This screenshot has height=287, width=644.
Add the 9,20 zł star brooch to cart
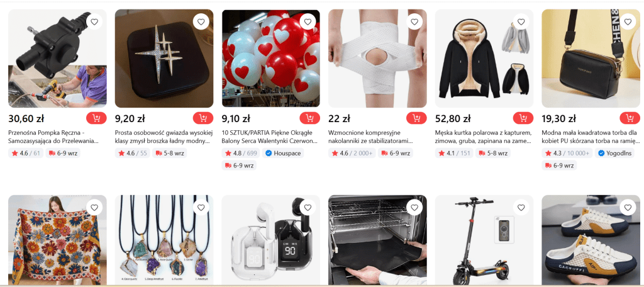tap(203, 118)
